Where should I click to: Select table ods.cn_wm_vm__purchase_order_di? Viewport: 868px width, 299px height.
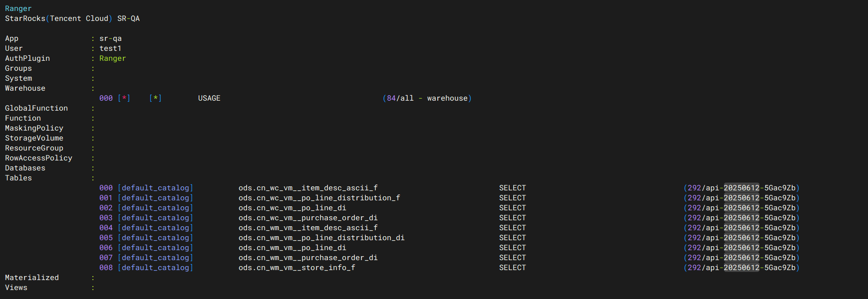[308, 258]
